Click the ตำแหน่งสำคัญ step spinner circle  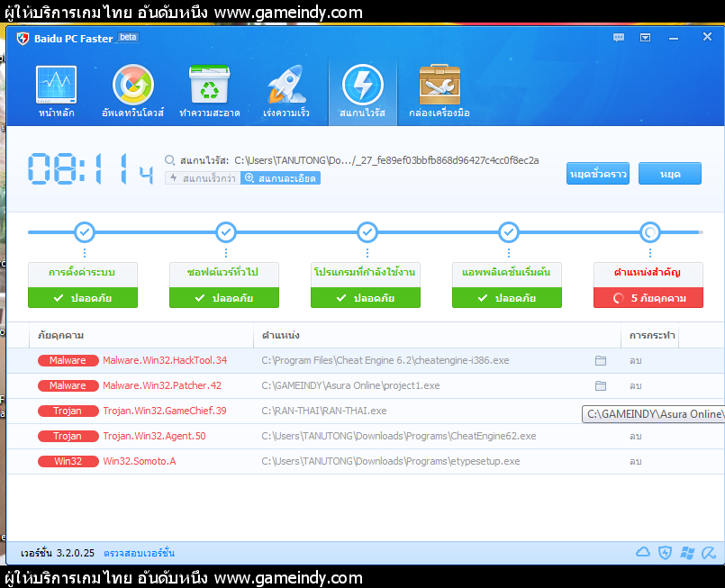650,232
